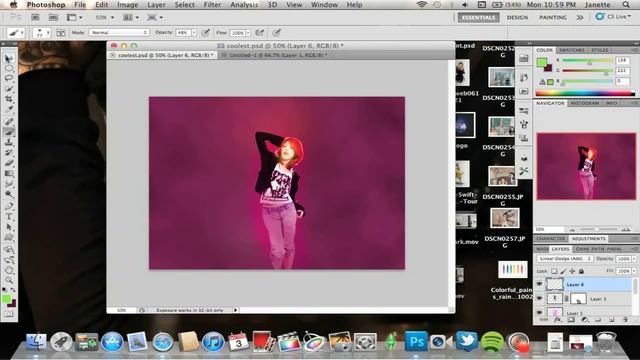
Task: Select the Move tool
Action: click(9, 58)
